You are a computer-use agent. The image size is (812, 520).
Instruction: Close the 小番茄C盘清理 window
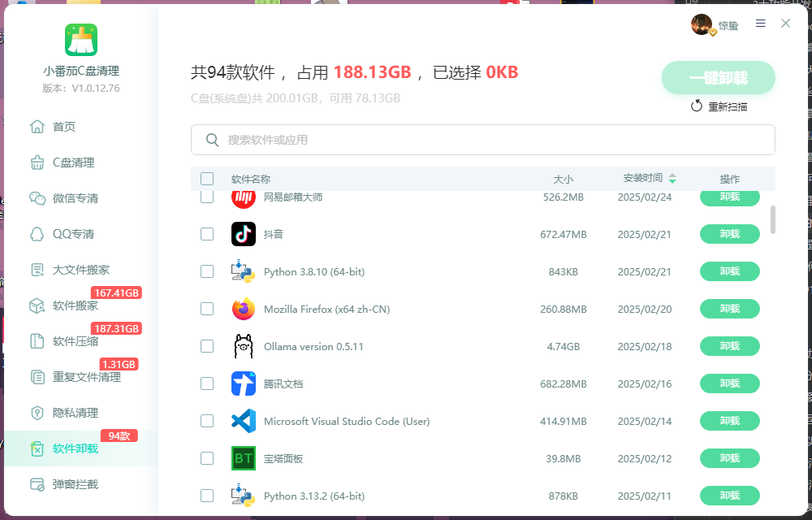785,24
